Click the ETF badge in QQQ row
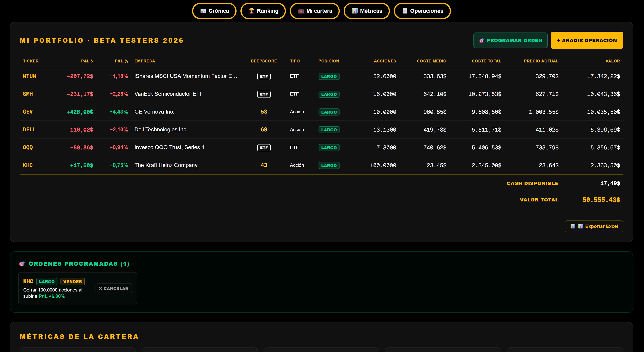The width and height of the screenshot is (644, 352). click(264, 148)
